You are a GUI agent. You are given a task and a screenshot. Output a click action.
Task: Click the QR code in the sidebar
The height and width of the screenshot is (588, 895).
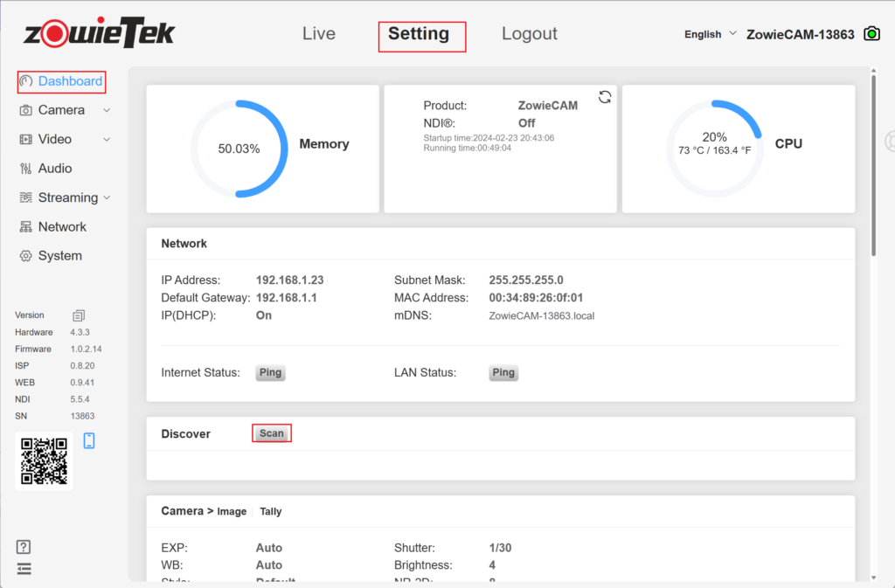tap(43, 460)
